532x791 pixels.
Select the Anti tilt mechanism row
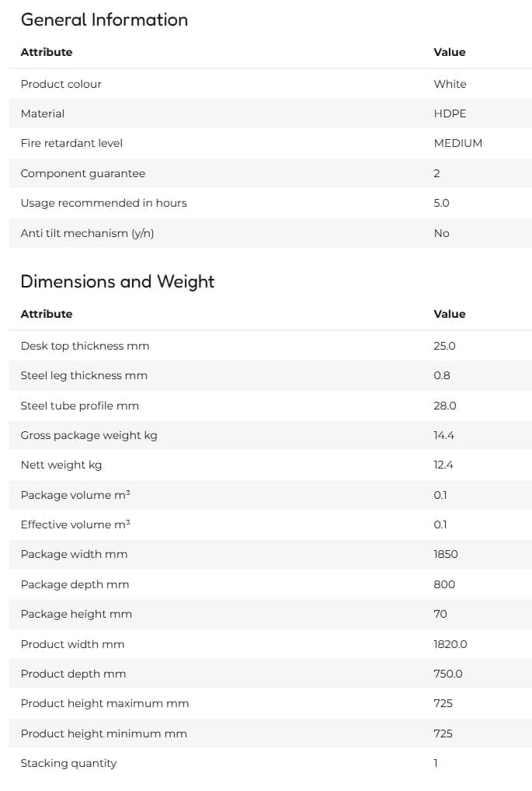point(270,233)
